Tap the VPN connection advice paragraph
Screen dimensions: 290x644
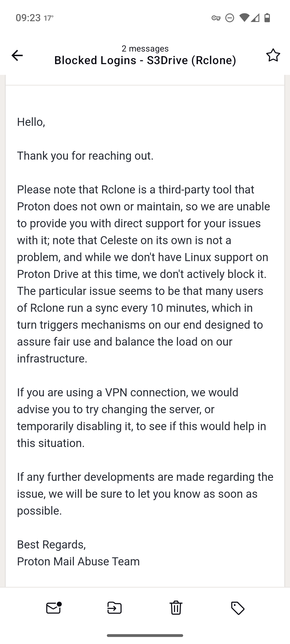pos(142,418)
